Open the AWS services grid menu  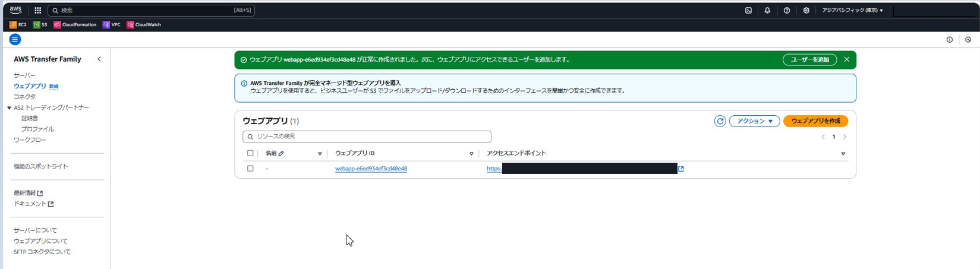coord(37,10)
